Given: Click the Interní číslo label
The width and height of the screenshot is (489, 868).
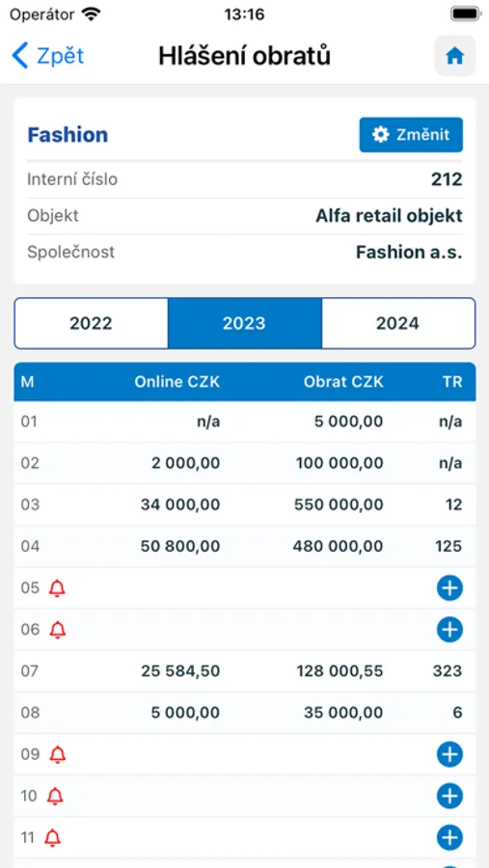Looking at the screenshot, I should 72,179.
